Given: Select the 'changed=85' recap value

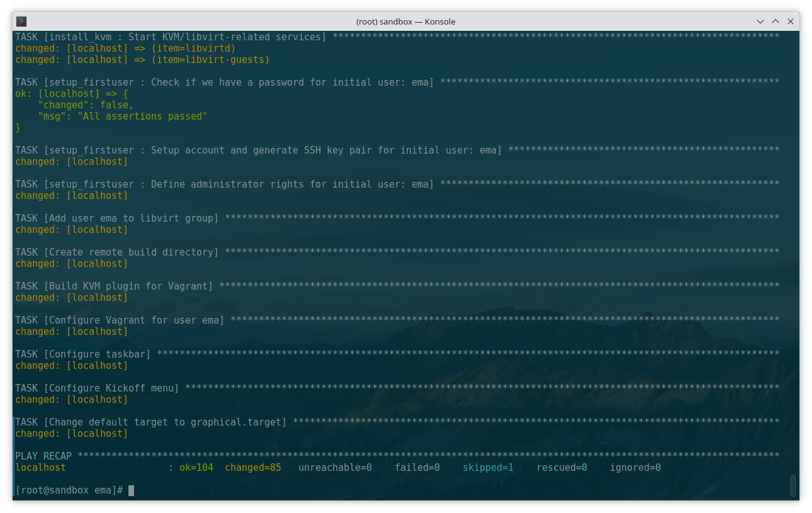Looking at the screenshot, I should (253, 468).
